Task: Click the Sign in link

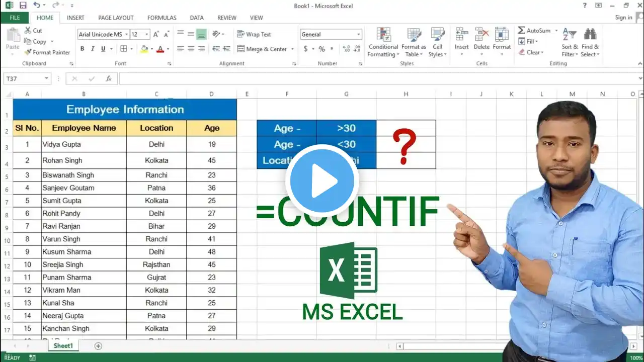Action: (623, 18)
